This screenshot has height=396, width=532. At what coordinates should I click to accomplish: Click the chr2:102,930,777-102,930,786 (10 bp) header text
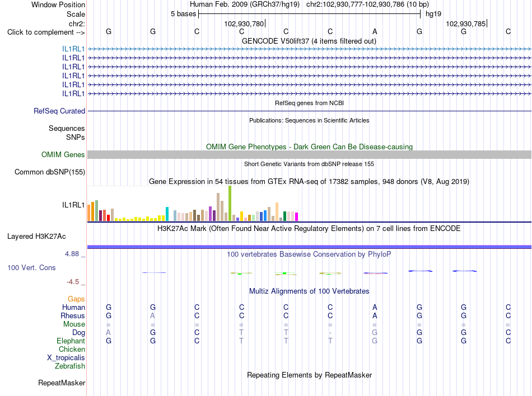point(367,4)
